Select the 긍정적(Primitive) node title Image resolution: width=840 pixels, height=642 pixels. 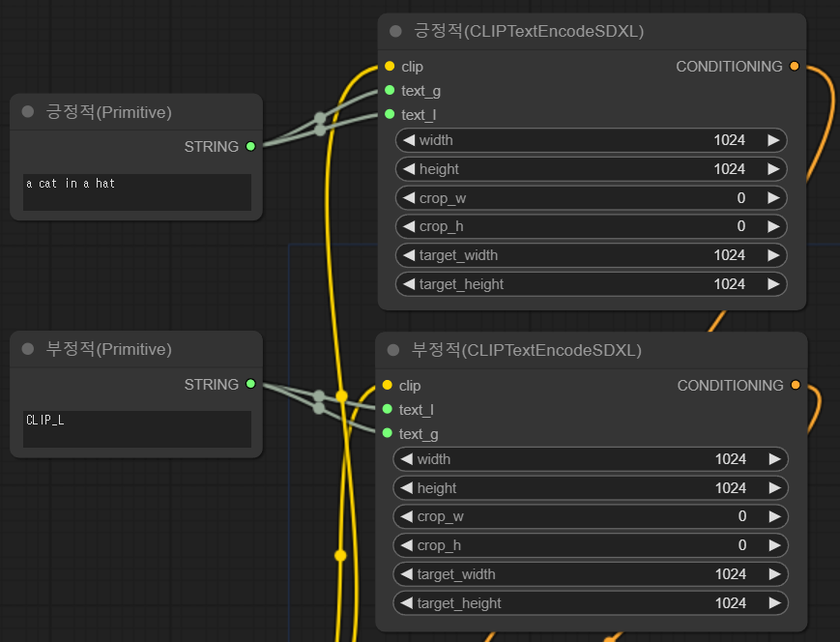(109, 112)
